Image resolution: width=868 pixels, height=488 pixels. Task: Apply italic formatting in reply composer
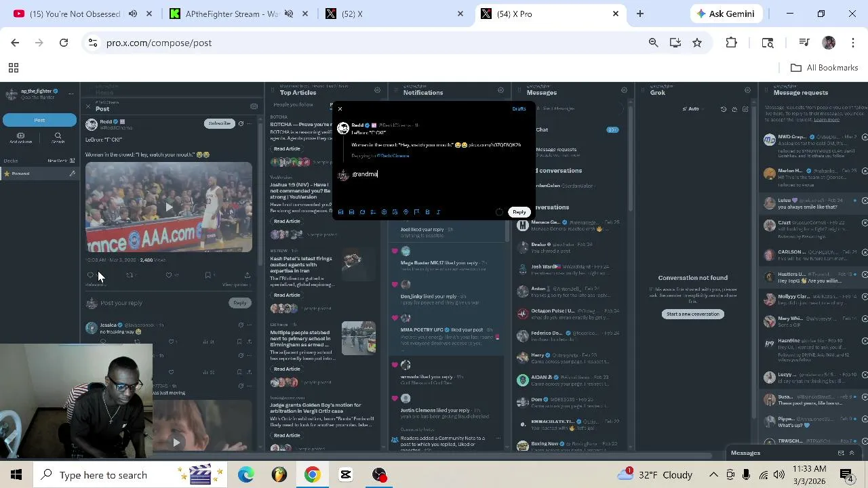click(438, 212)
